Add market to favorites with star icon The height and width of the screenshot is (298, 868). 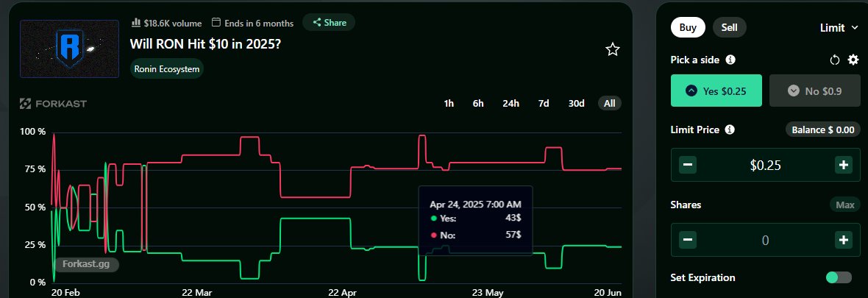click(612, 50)
